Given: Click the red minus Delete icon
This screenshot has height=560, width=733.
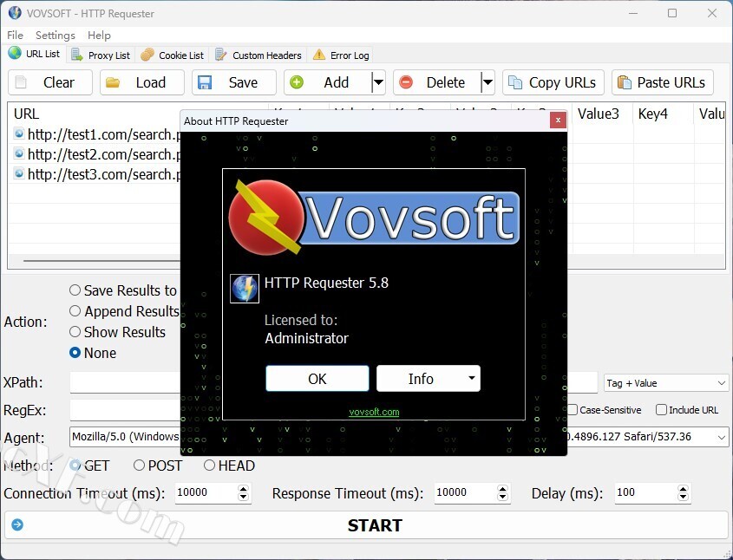Looking at the screenshot, I should pos(406,82).
